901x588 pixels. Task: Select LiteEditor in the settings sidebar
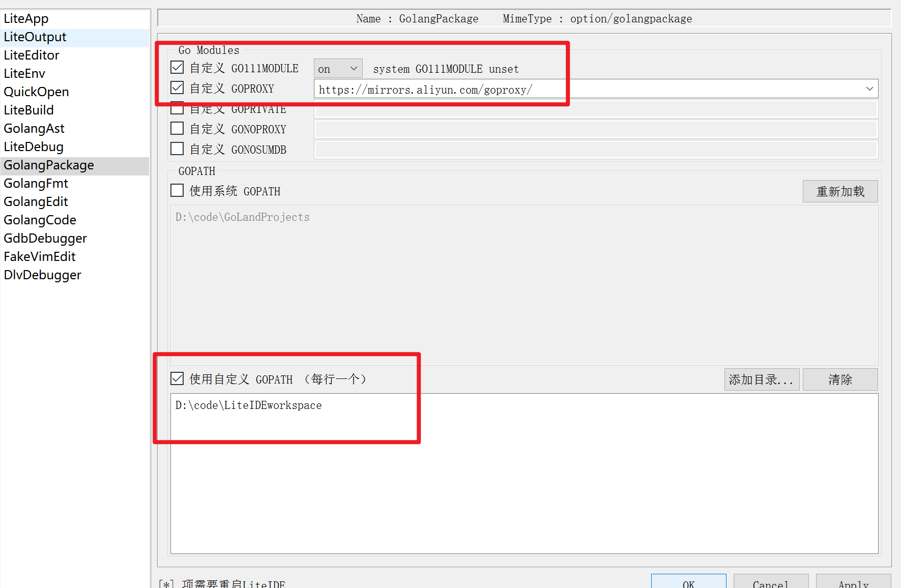(x=31, y=55)
